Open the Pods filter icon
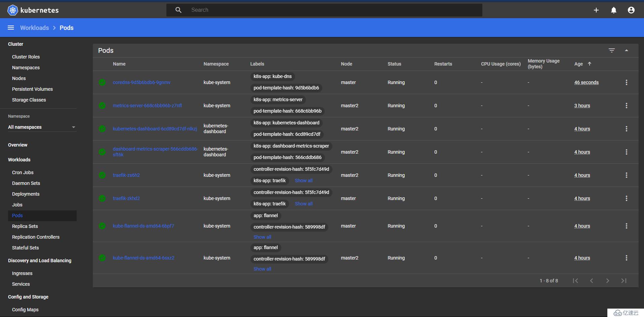Viewport: 644px width, 317px height. [x=612, y=50]
